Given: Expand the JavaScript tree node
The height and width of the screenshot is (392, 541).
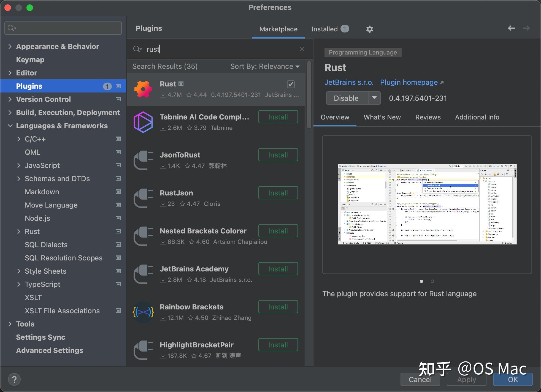Looking at the screenshot, I should [19, 165].
